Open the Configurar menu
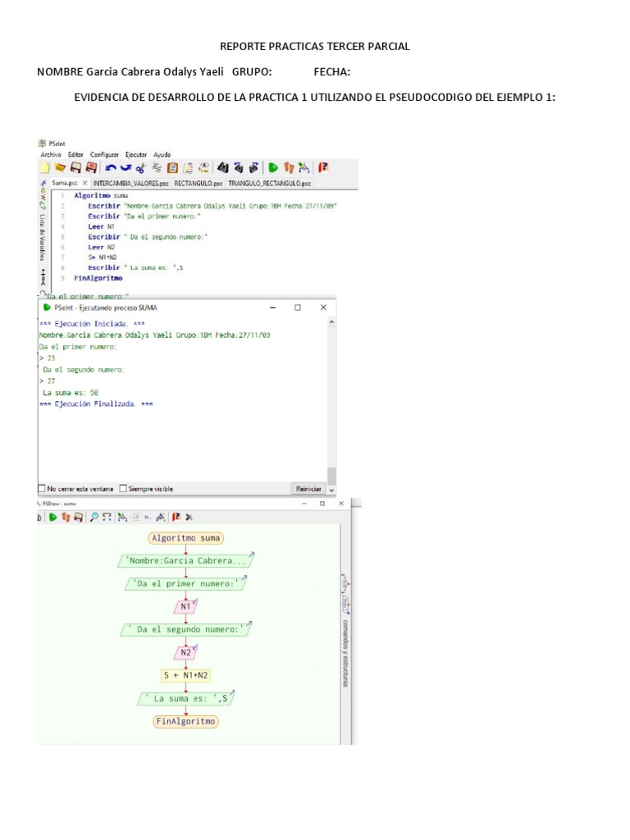Viewport: 630px width, 840px height. tap(104, 154)
